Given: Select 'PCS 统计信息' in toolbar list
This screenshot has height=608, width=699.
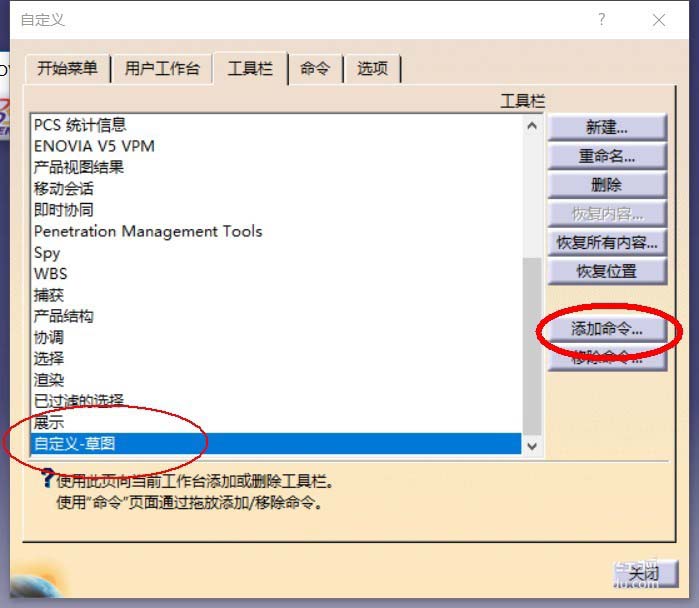Looking at the screenshot, I should pos(276,125).
